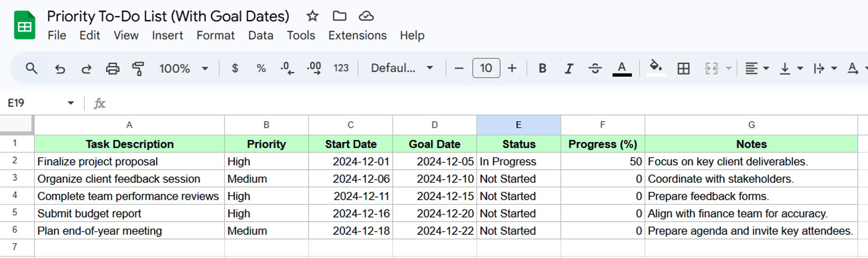Open the 100% zoom dropdown
This screenshot has width=868, height=258.
[x=183, y=69]
